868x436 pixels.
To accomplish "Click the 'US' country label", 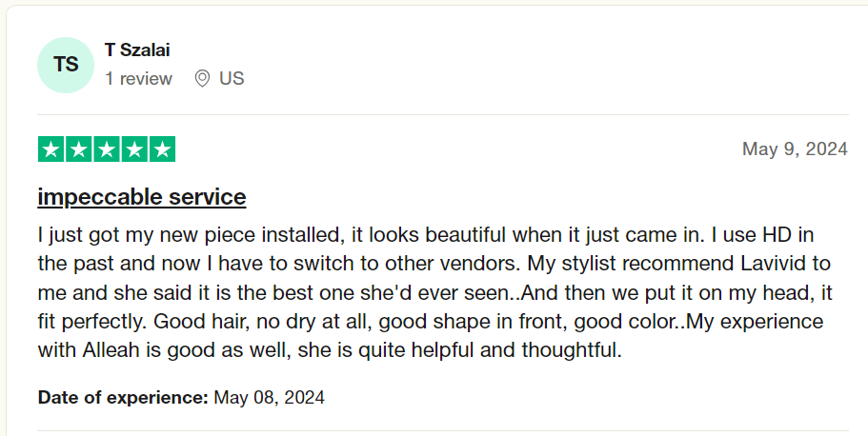I will (x=232, y=79).
